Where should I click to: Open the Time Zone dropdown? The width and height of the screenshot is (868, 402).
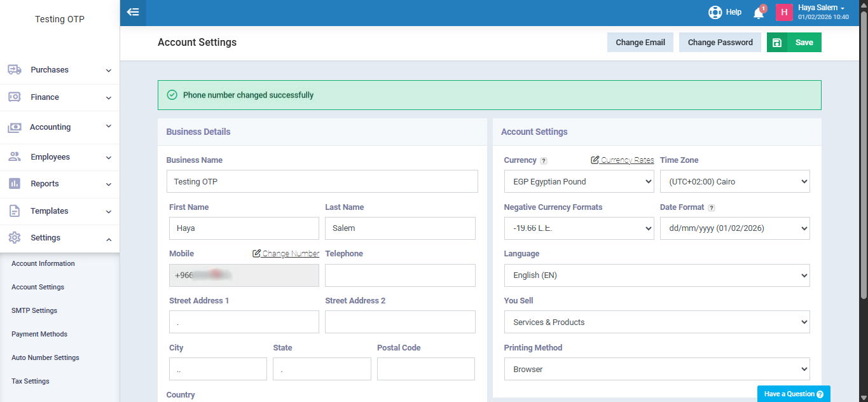click(x=734, y=181)
